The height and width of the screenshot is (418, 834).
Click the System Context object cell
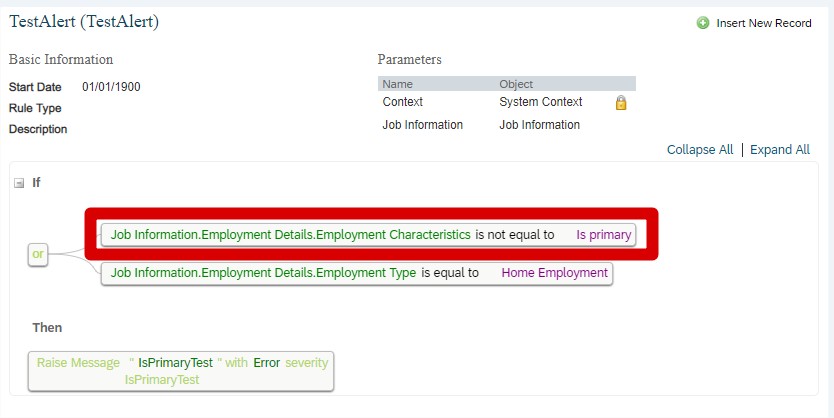point(540,102)
